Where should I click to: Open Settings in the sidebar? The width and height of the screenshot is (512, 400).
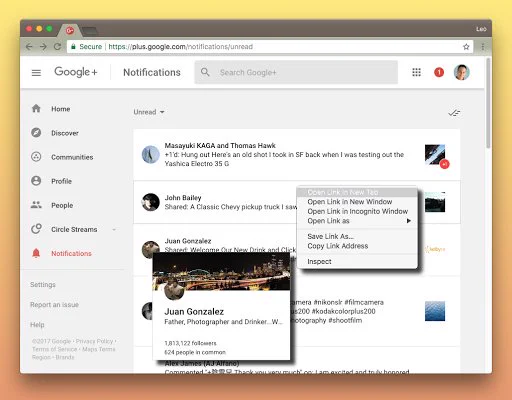click(x=43, y=285)
